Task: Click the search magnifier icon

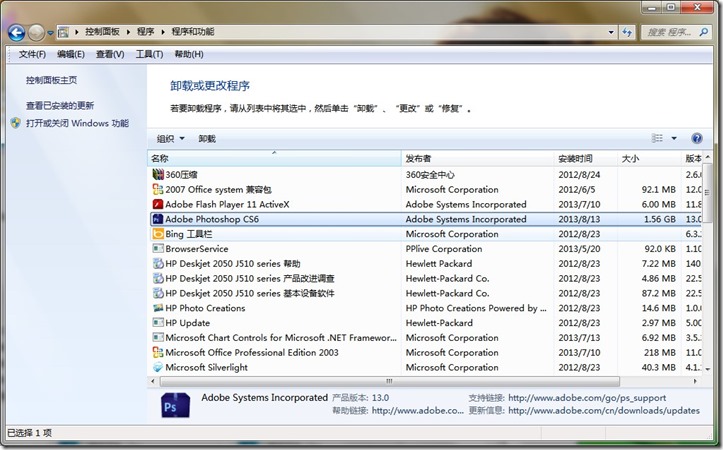Action: coord(704,32)
